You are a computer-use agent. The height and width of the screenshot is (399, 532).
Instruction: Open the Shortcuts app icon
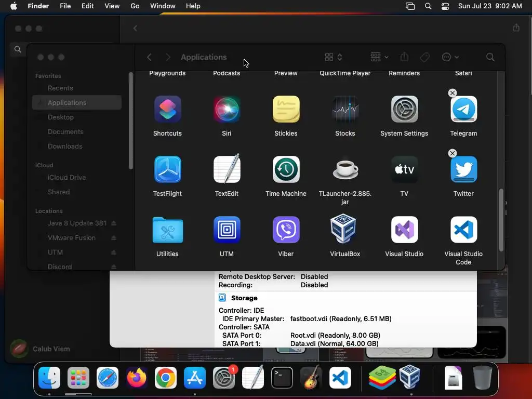pyautogui.click(x=167, y=109)
